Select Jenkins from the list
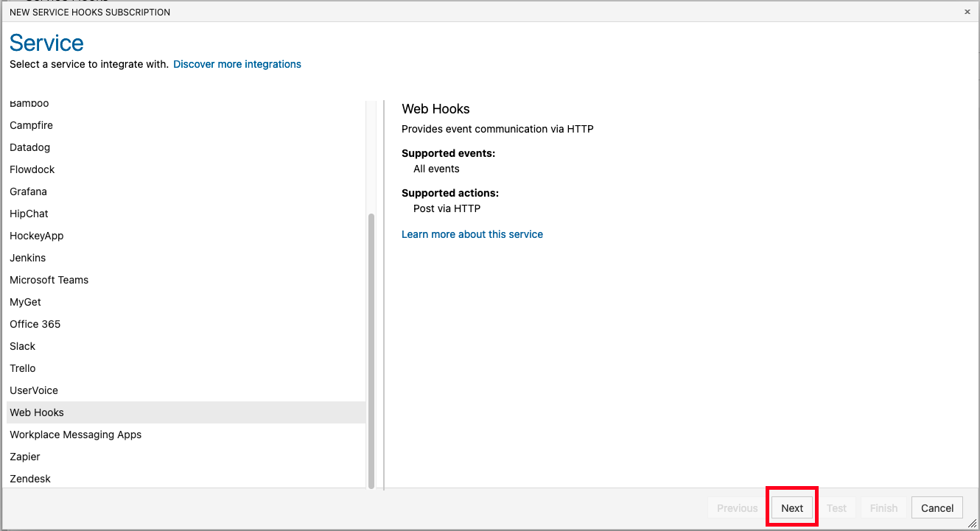 click(186, 258)
